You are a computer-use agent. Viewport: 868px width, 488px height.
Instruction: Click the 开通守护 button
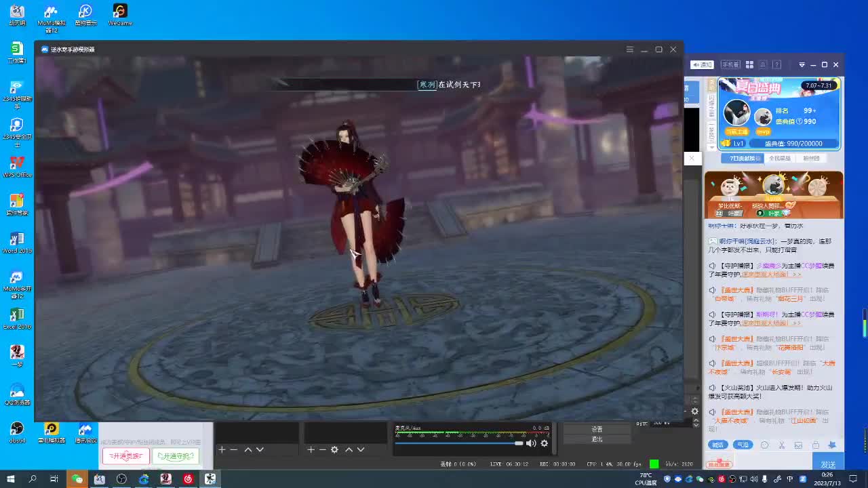(176, 456)
